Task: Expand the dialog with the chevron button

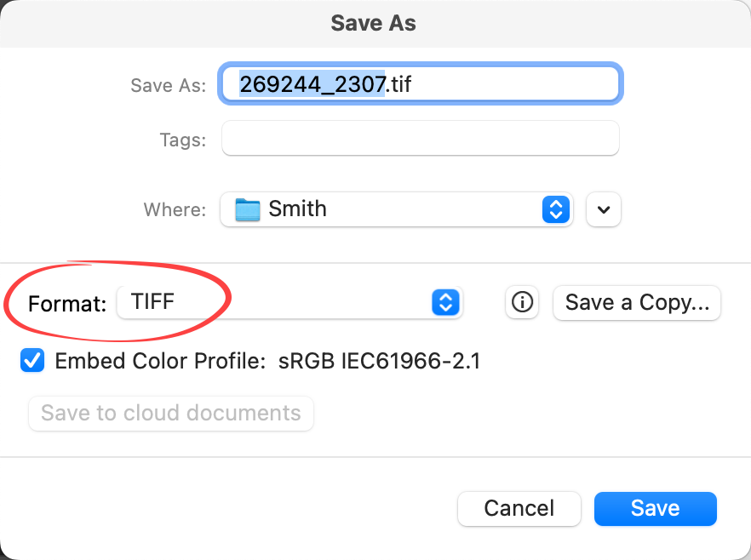Action: pos(604,209)
